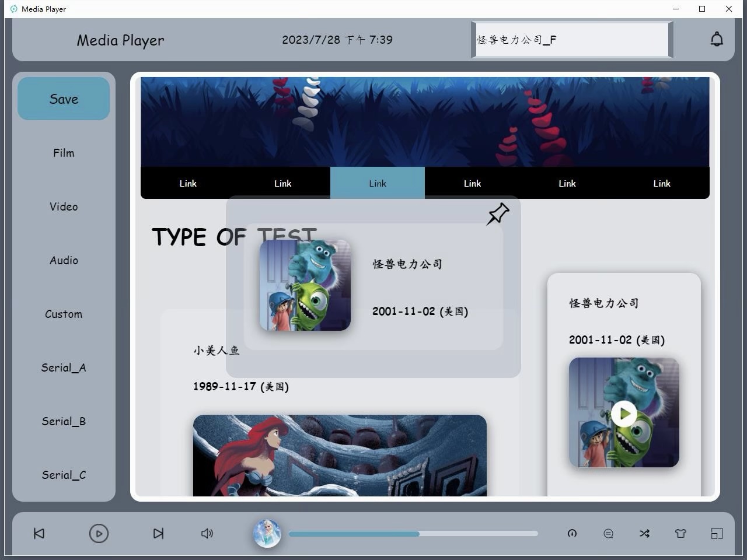747x560 pixels.
Task: Select the highlighted blue Link tab
Action: point(378,183)
